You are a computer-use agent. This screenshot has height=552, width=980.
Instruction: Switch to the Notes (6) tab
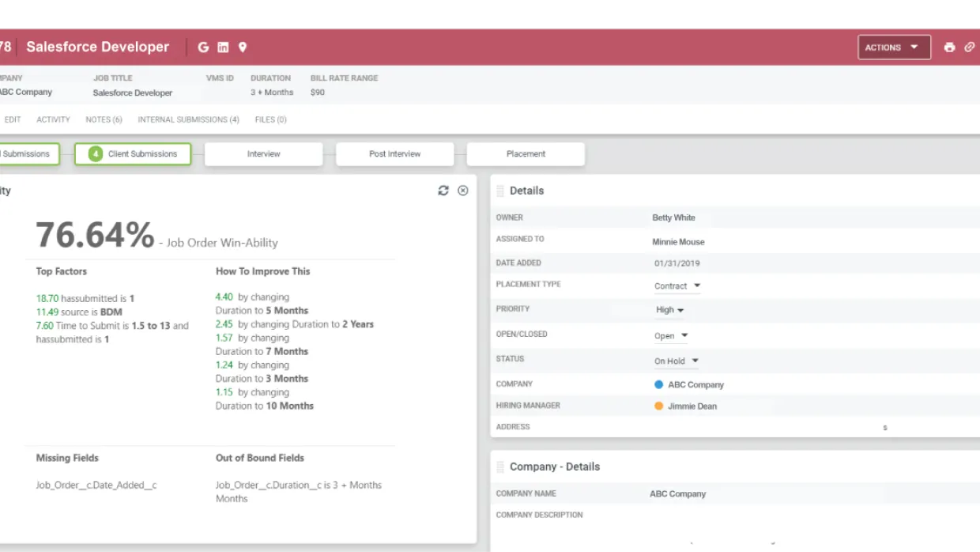pyautogui.click(x=104, y=119)
